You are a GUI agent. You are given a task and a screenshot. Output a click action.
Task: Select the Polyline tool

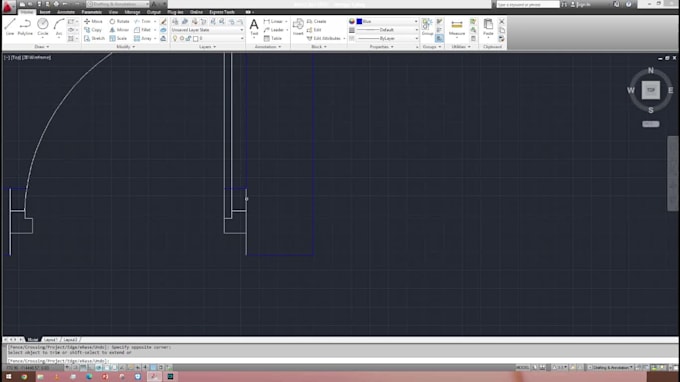click(x=25, y=27)
